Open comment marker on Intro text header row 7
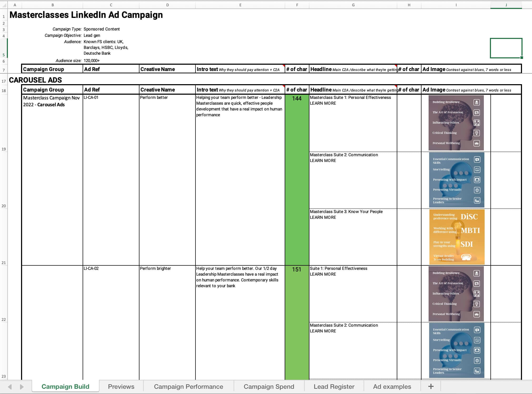This screenshot has width=532, height=394. [284, 66]
